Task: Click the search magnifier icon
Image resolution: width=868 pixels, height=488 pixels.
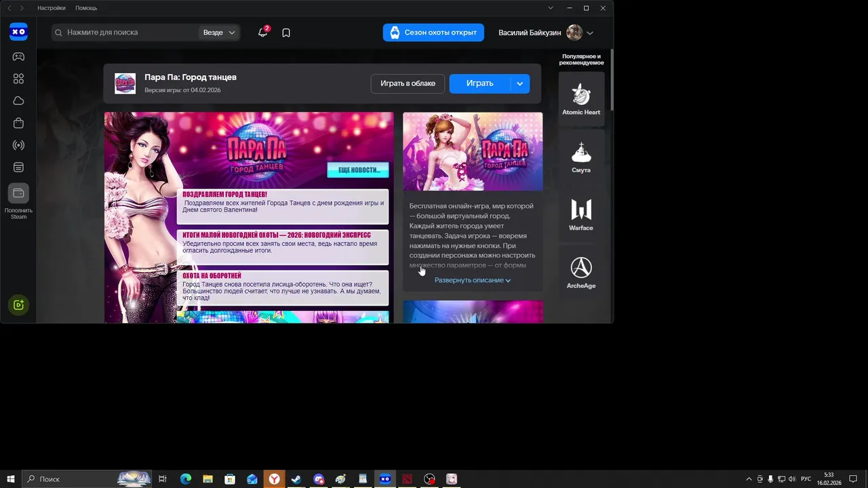Action: (58, 33)
